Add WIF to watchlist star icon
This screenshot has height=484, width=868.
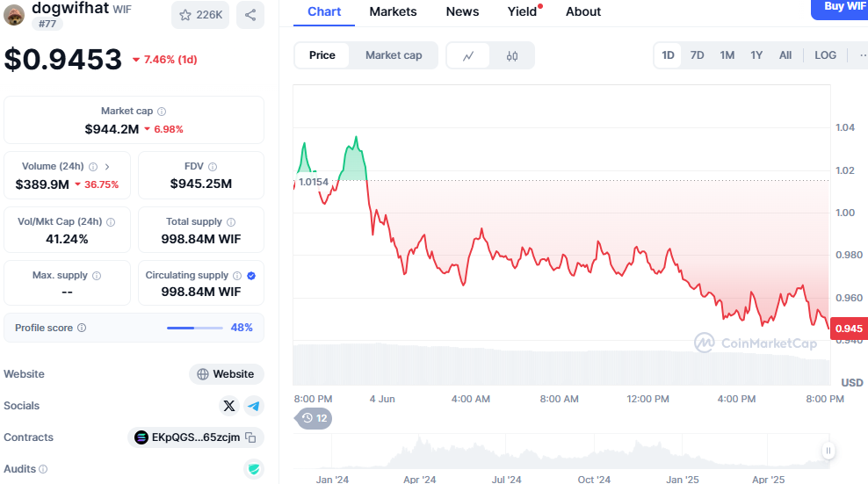185,15
